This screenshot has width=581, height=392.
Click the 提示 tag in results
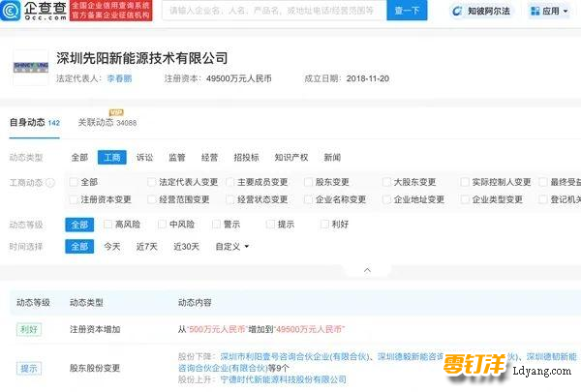pos(29,369)
